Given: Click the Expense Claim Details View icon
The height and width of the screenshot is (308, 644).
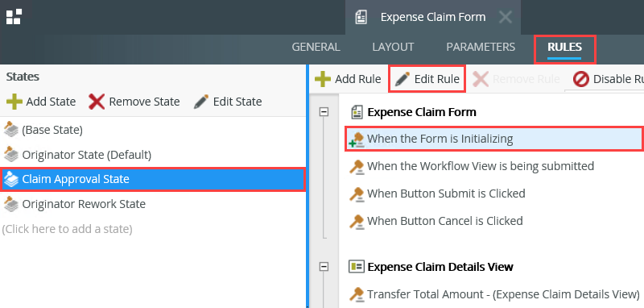Looking at the screenshot, I should 357,266.
